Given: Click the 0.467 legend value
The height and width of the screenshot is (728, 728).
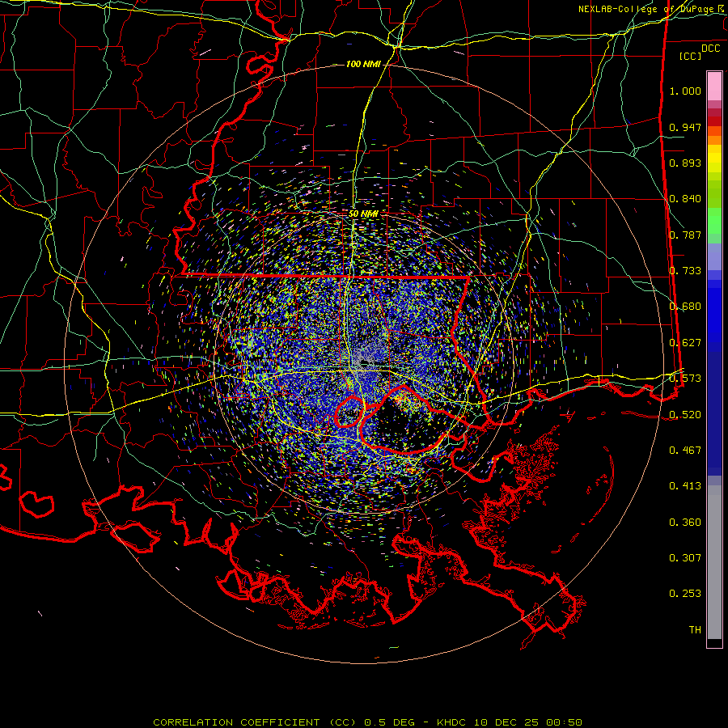Looking at the screenshot, I should click(685, 451).
